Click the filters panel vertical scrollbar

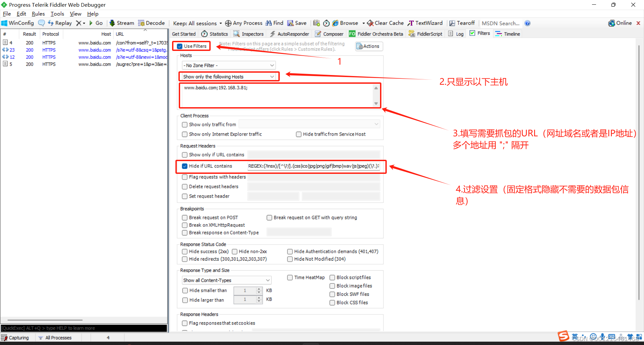pyautogui.click(x=639, y=172)
